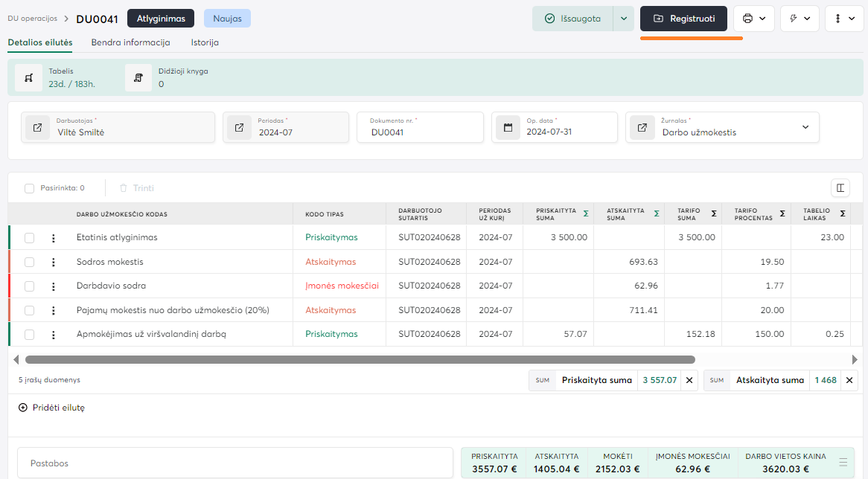Image resolution: width=868 pixels, height=479 pixels.
Task: Expand the Išsaugota save dropdown arrow
Action: tap(623, 19)
